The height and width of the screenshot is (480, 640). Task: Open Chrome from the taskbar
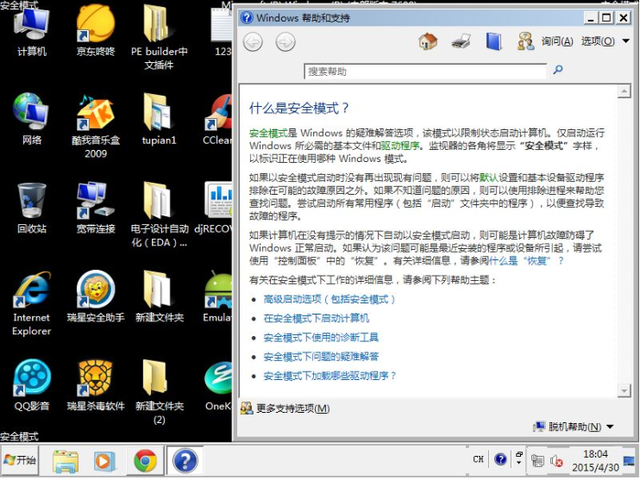pos(145,461)
